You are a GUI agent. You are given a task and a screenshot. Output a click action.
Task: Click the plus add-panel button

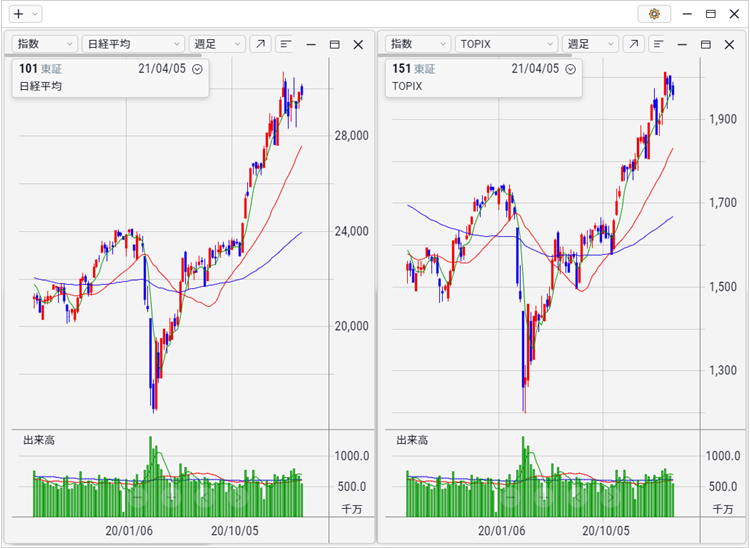pos(18,14)
